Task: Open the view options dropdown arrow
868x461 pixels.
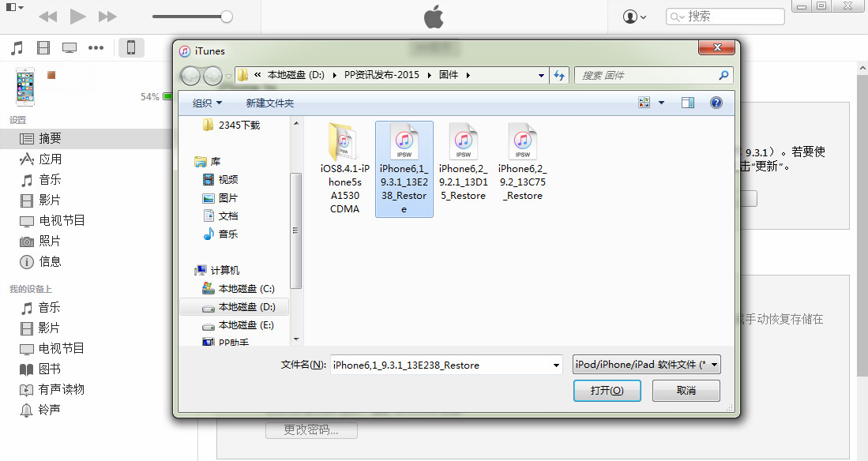Action: [661, 103]
